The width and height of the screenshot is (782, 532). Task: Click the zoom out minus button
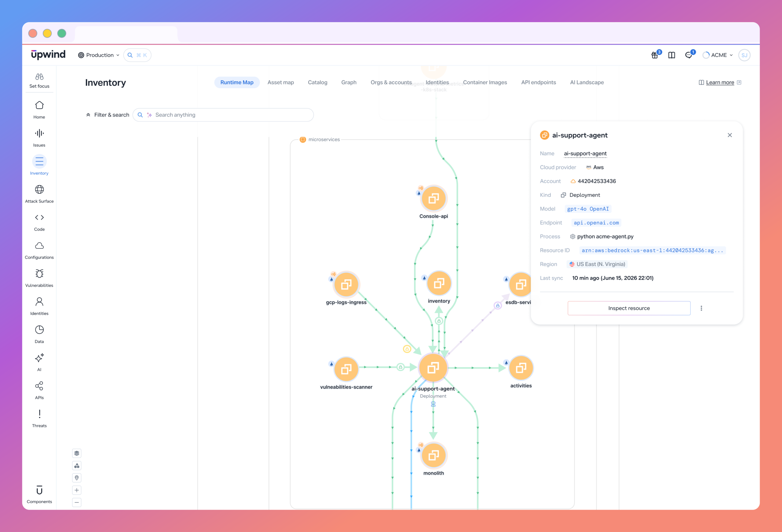(x=77, y=502)
